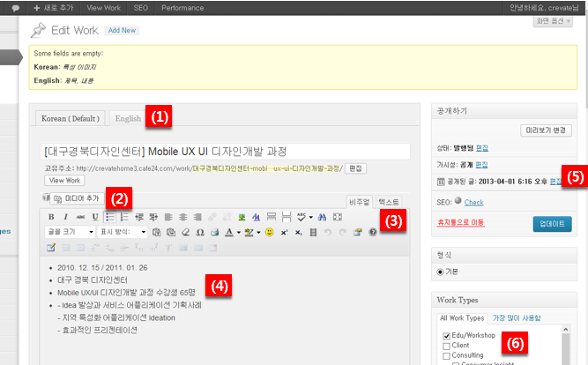Insert embedded media film icon

point(313,232)
